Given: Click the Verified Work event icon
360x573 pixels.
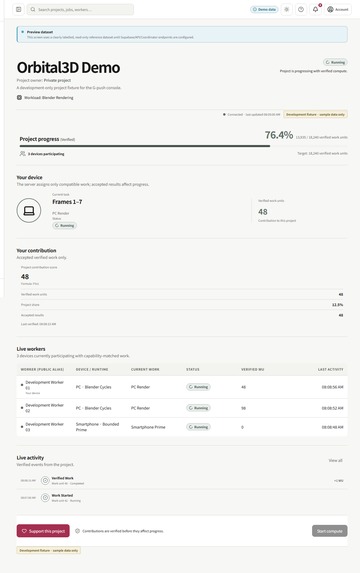Looking at the screenshot, I should (45, 481).
